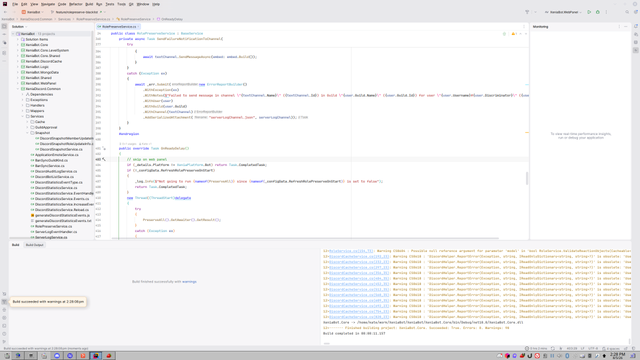Run the XeniaBot.WebPanel configuration

(x=589, y=12)
